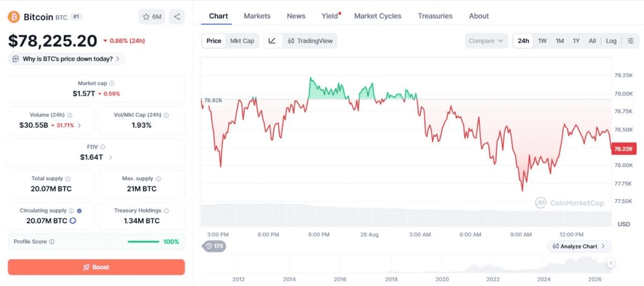Click info icon next to Circulating supply

[72, 211]
